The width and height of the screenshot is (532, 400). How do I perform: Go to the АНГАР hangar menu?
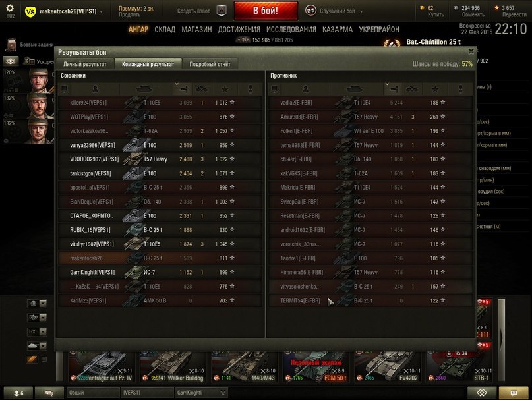pos(138,30)
